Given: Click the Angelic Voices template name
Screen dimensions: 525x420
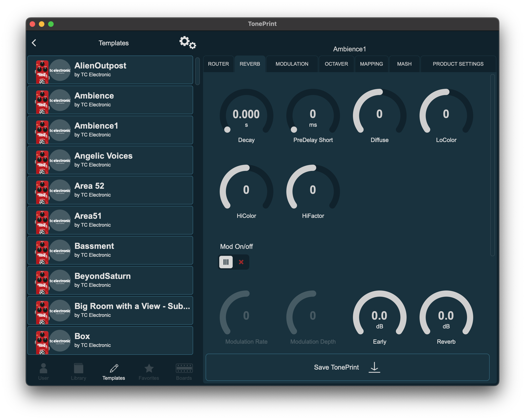Looking at the screenshot, I should 103,156.
